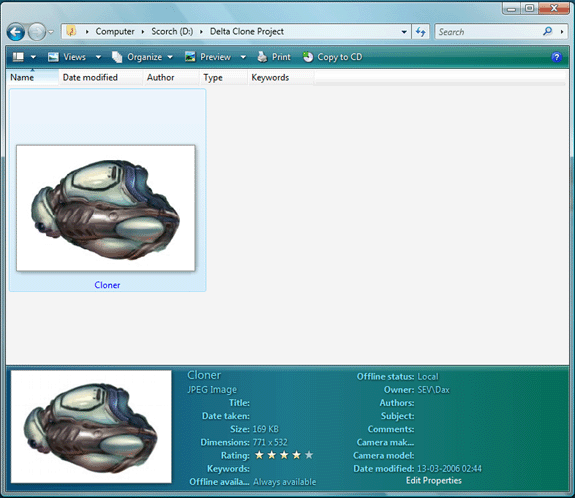Click the Back navigation arrow button
The image size is (575, 498).
pyautogui.click(x=16, y=32)
